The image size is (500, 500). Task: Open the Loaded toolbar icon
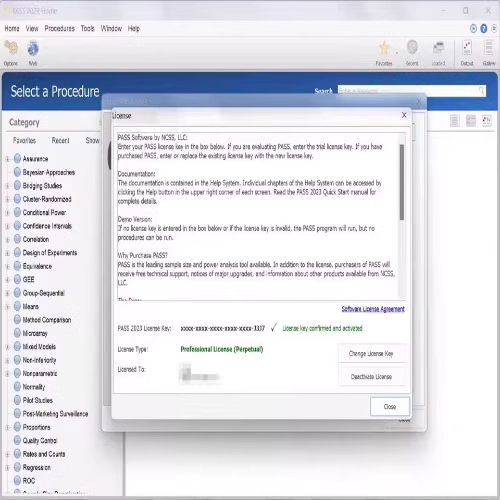pyautogui.click(x=438, y=53)
